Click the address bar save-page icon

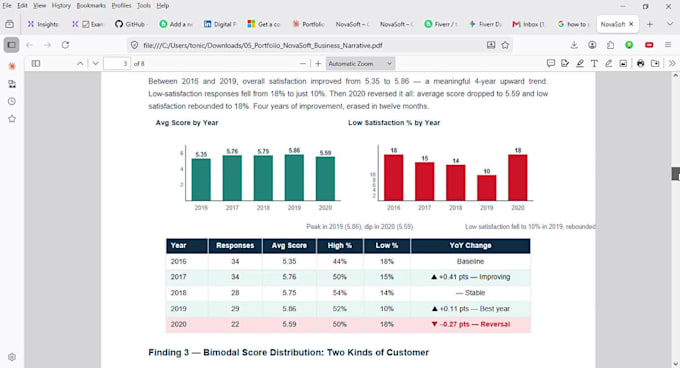tap(491, 45)
